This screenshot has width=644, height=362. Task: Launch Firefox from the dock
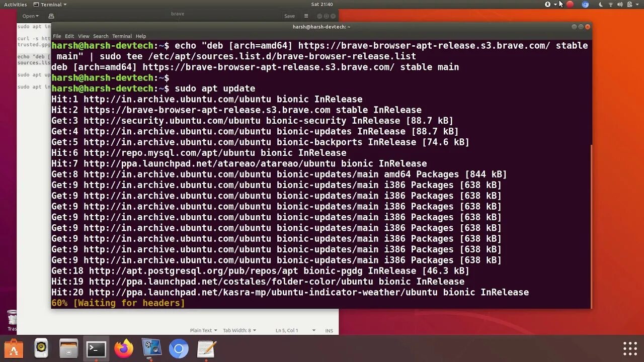pos(124,348)
